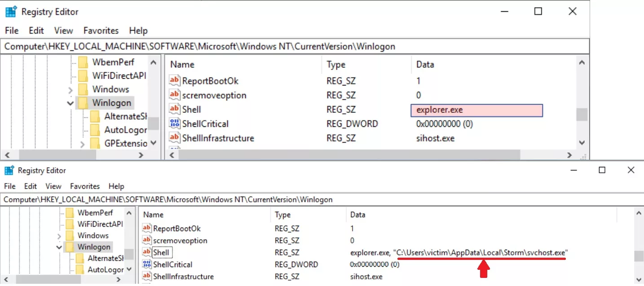The image size is (644, 286).
Task: Click ShellCritical DWORD icon in bottom window
Action: [147, 264]
